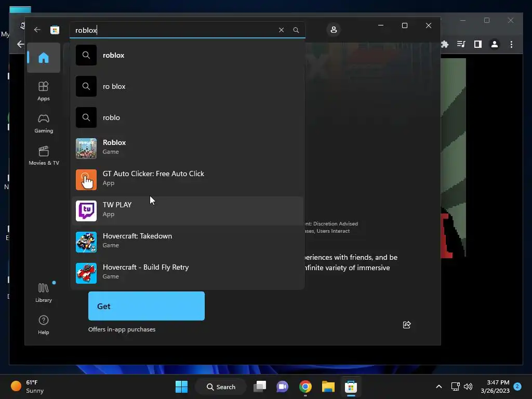Open File Explorer from the taskbar
This screenshot has height=399, width=532.
click(x=328, y=387)
